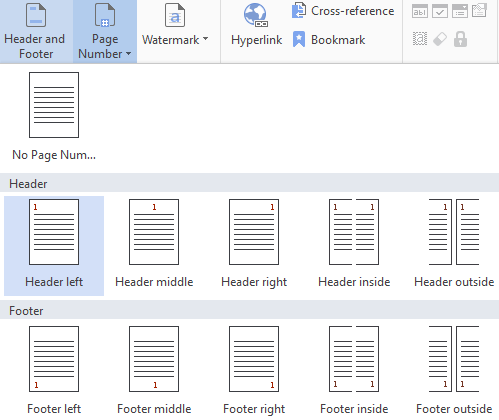The width and height of the screenshot is (499, 420).
Task: Select the Header left page number layout
Action: point(54,246)
